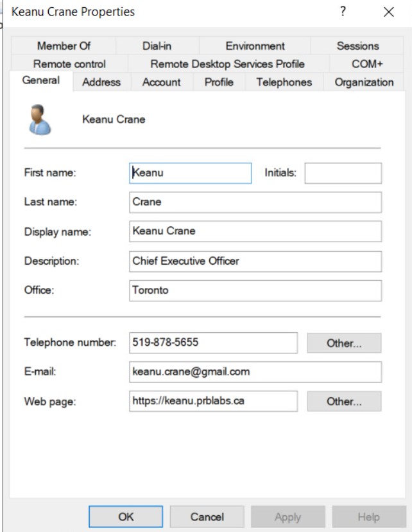The width and height of the screenshot is (412, 532).
Task: Click the Description field with Chief Executive Officer
Action: pos(255,261)
